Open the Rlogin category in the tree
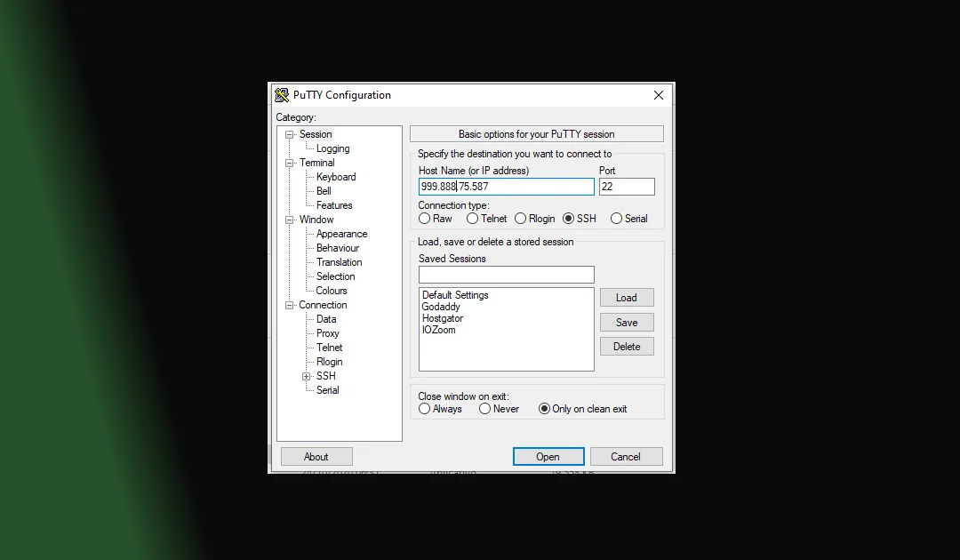The height and width of the screenshot is (560, 960). 330,362
